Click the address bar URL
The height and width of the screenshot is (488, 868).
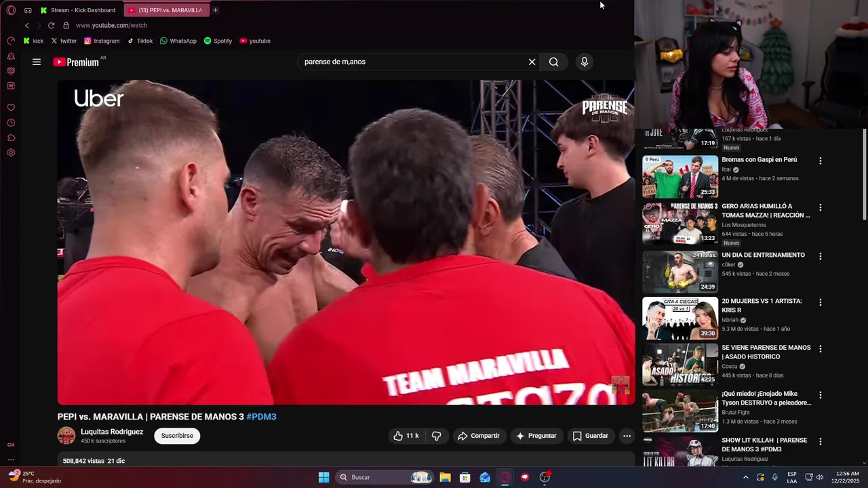point(111,25)
